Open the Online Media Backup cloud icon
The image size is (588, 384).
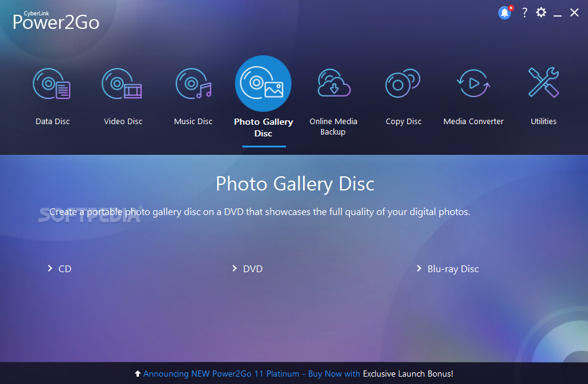coord(334,83)
